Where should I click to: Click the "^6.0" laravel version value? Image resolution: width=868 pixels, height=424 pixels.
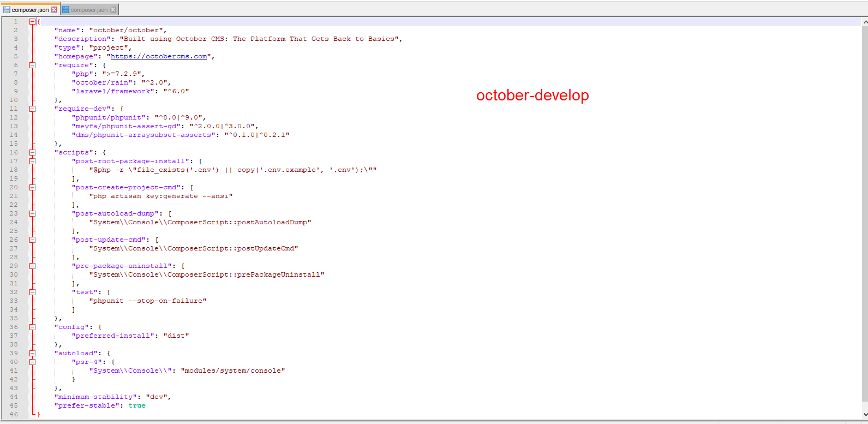pos(176,91)
